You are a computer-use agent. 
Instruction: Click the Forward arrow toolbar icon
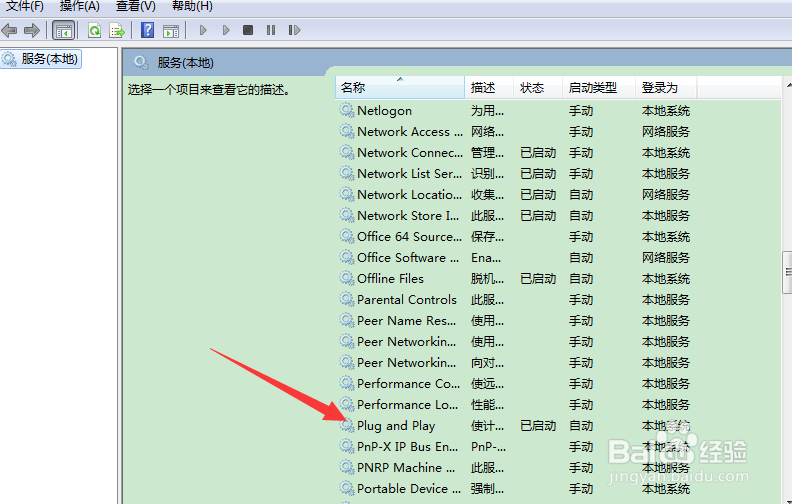coord(31,30)
